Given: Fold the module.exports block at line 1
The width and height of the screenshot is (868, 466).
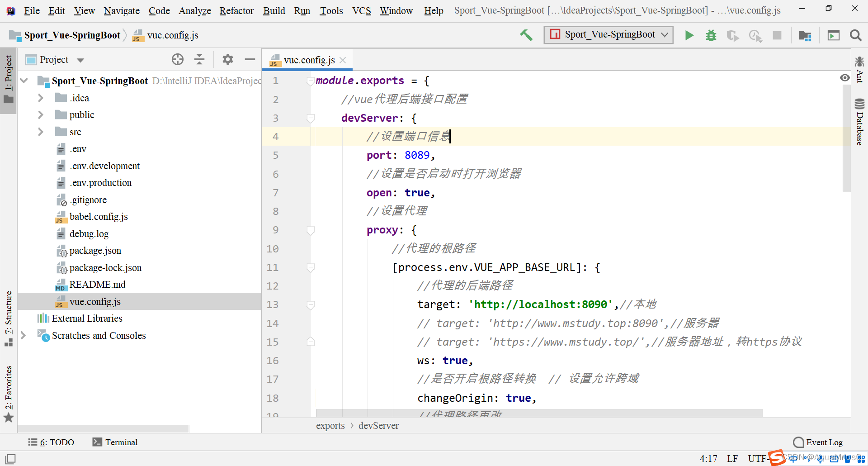Looking at the screenshot, I should 311,81.
